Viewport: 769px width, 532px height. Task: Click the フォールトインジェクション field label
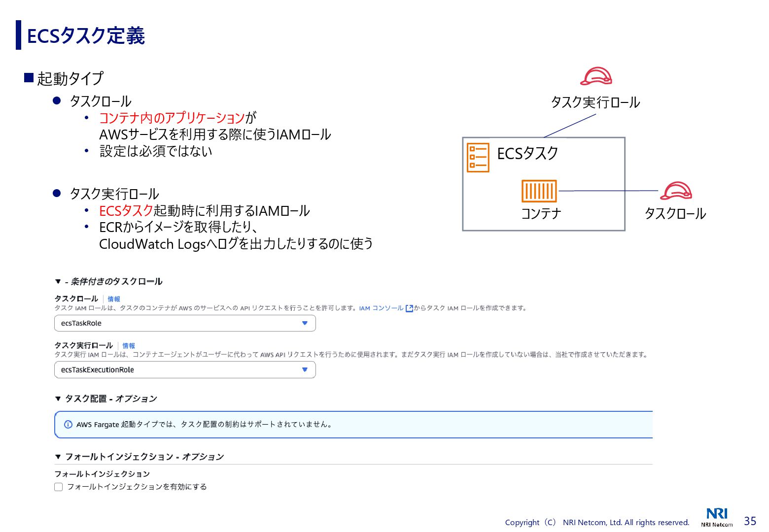click(102, 474)
